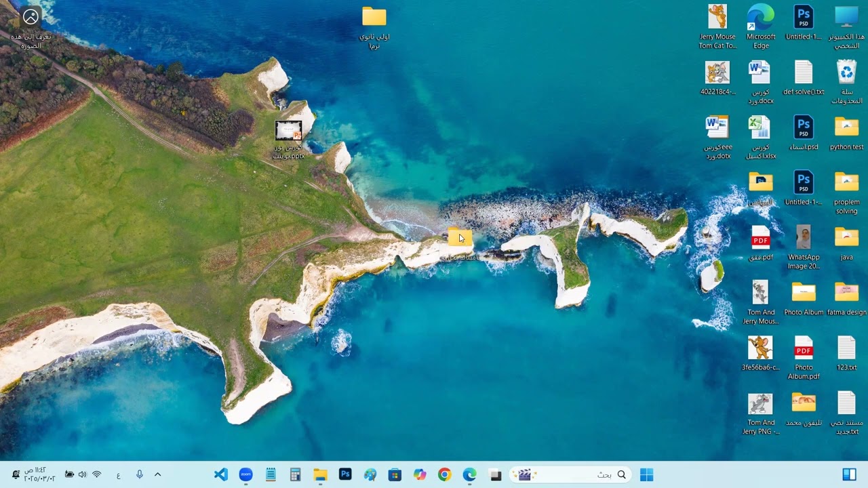Open File Explorer from the taskbar
The width and height of the screenshot is (868, 488).
point(320,475)
